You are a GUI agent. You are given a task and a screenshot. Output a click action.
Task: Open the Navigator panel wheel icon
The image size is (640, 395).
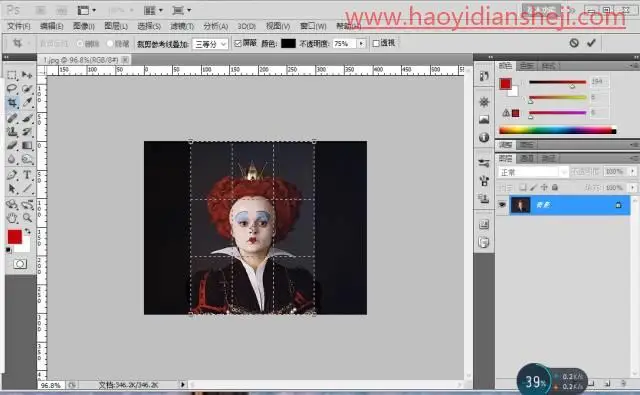click(484, 102)
